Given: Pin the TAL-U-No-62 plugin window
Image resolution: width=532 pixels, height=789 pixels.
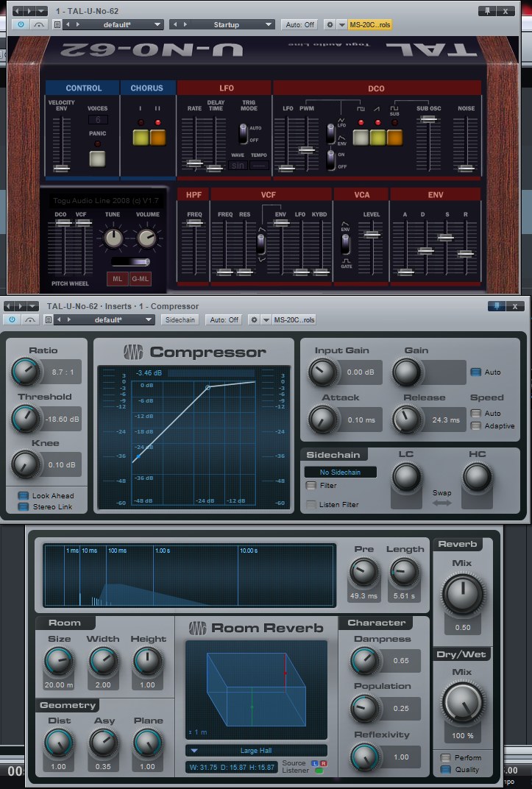Looking at the screenshot, I should coord(487,10).
